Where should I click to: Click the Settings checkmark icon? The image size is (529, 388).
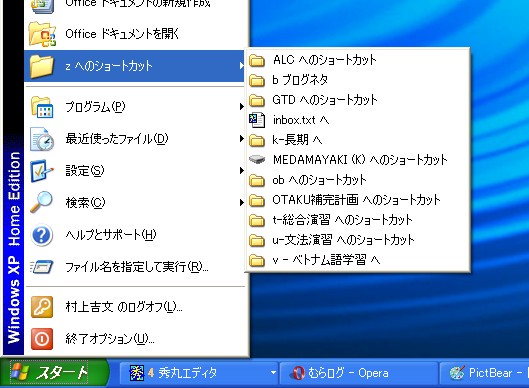point(42,171)
